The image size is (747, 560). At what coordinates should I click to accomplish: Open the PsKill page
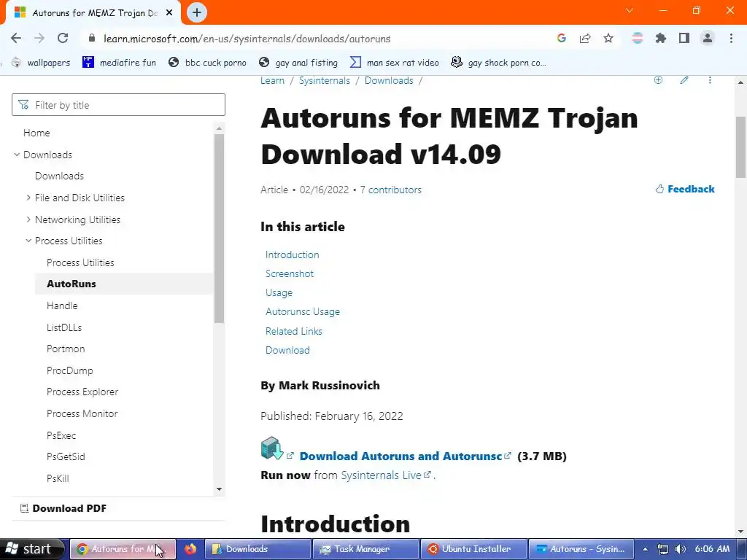click(58, 478)
